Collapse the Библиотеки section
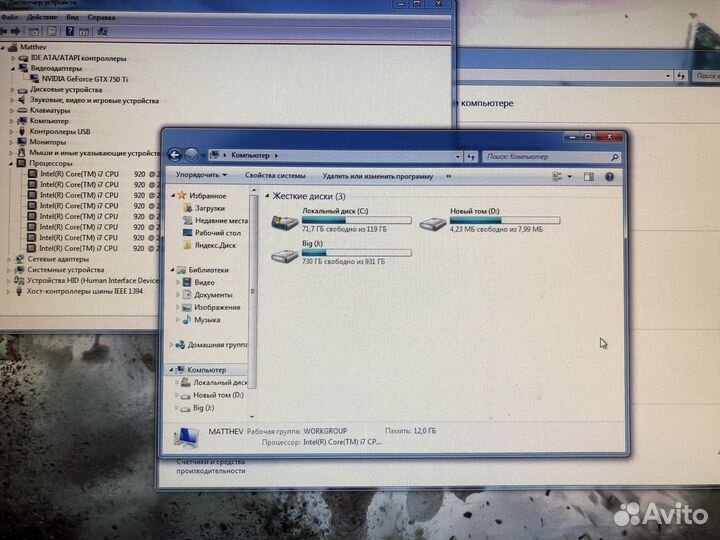This screenshot has height=540, width=720. point(173,270)
